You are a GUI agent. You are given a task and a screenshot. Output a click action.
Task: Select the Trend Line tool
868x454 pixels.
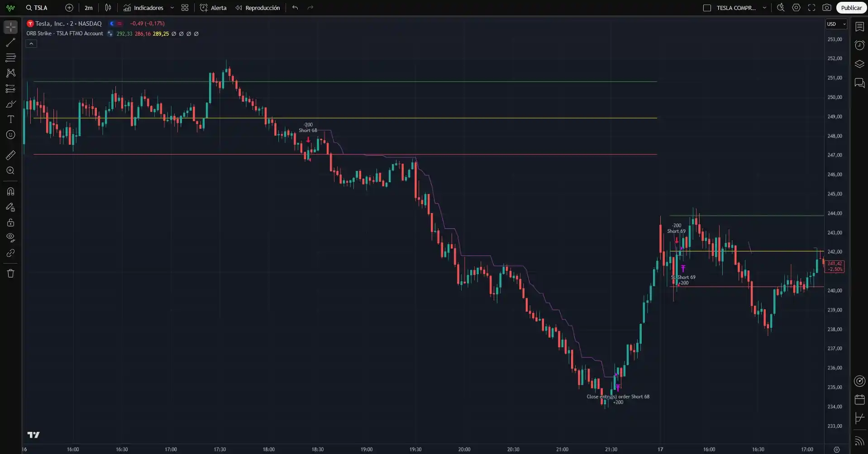point(10,43)
